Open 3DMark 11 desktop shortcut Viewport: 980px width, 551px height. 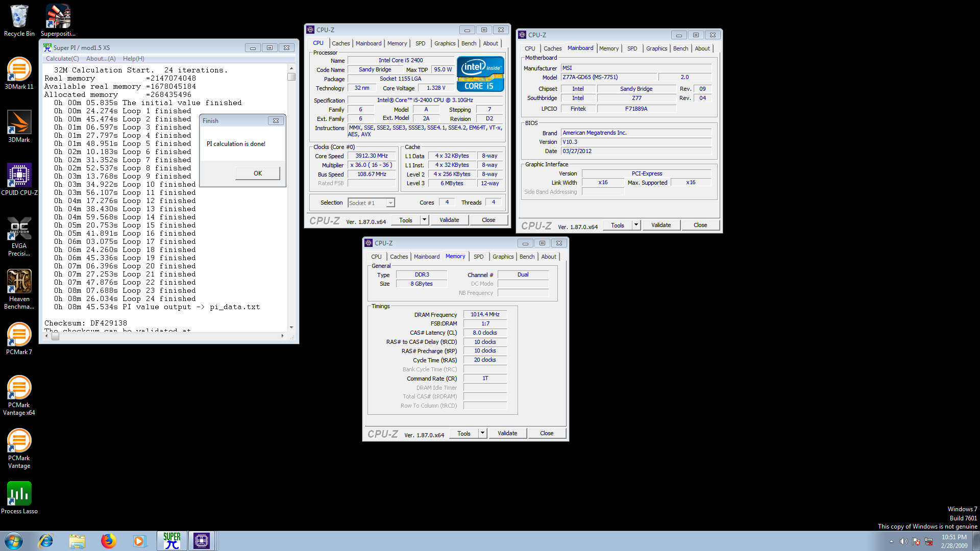(19, 73)
